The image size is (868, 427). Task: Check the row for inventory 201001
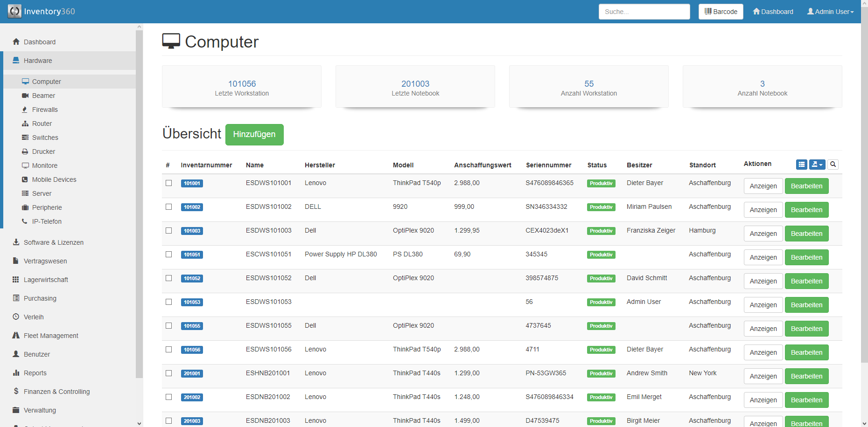(169, 373)
